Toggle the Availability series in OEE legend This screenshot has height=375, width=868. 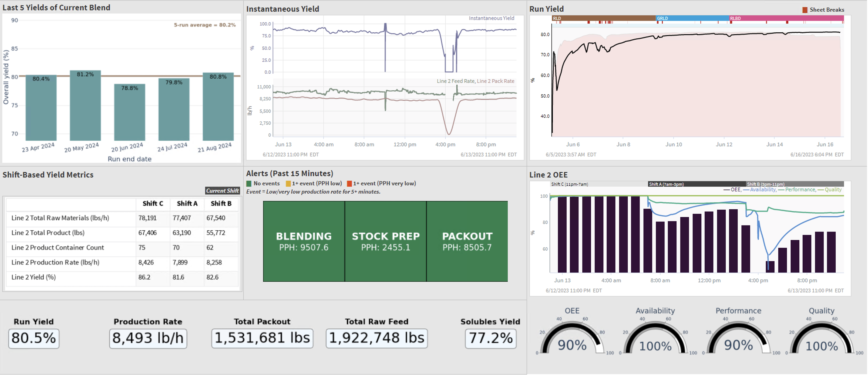tap(762, 190)
